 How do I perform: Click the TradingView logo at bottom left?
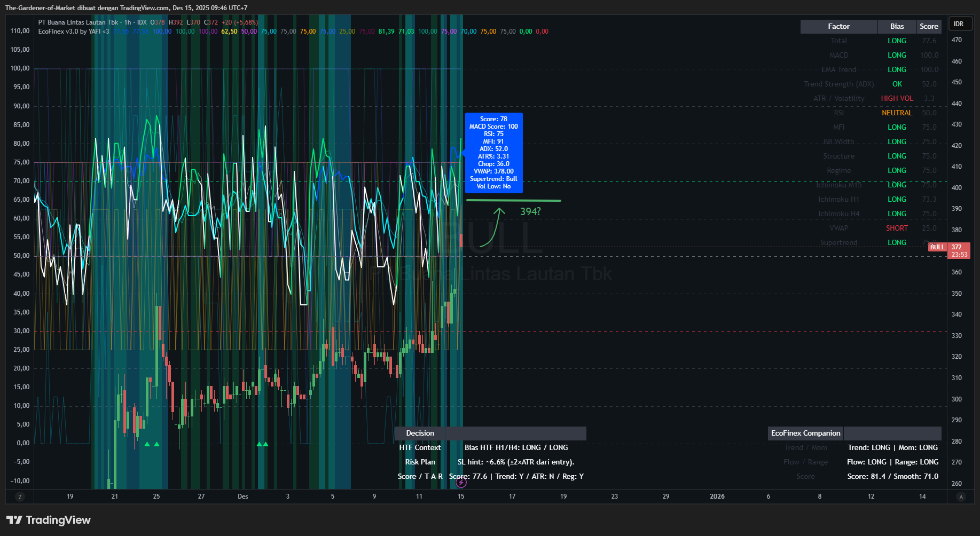coord(49,520)
